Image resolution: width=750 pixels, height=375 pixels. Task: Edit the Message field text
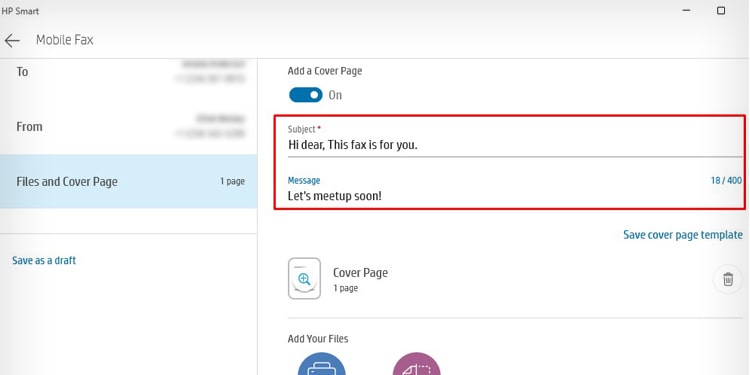coord(515,196)
